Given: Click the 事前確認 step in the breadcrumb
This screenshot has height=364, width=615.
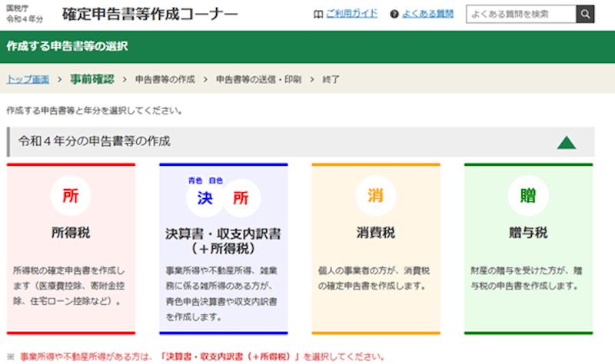Looking at the screenshot, I should (91, 79).
